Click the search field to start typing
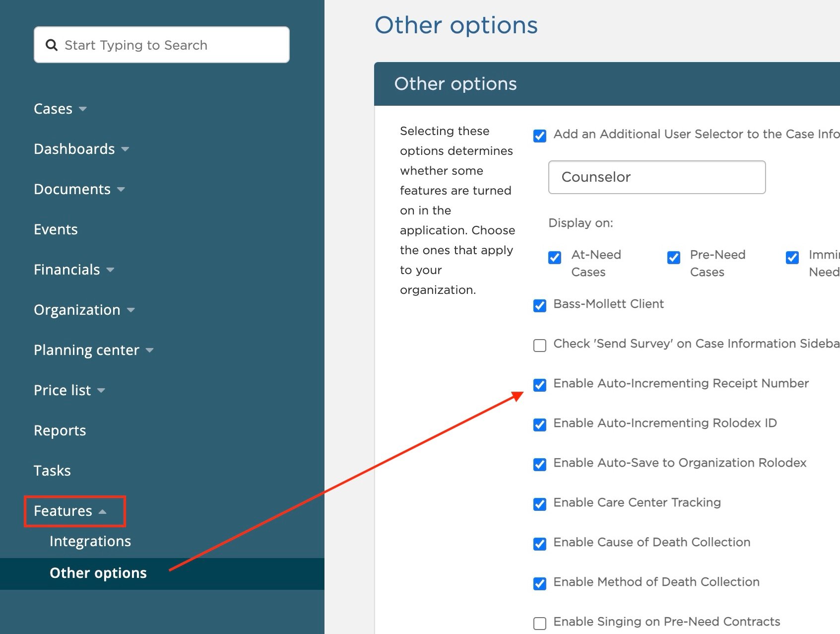This screenshot has height=634, width=840. [x=169, y=45]
